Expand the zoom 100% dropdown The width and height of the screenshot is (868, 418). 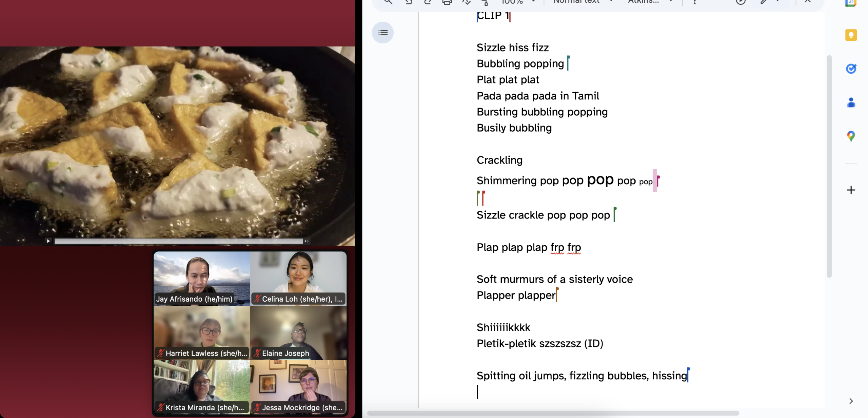(x=533, y=2)
